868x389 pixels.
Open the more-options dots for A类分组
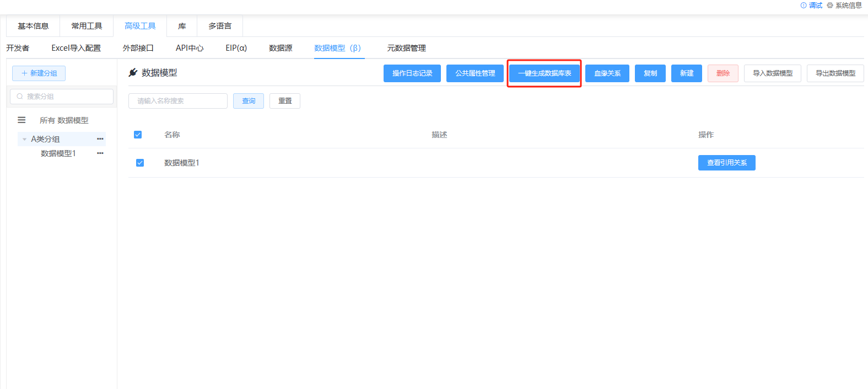100,139
